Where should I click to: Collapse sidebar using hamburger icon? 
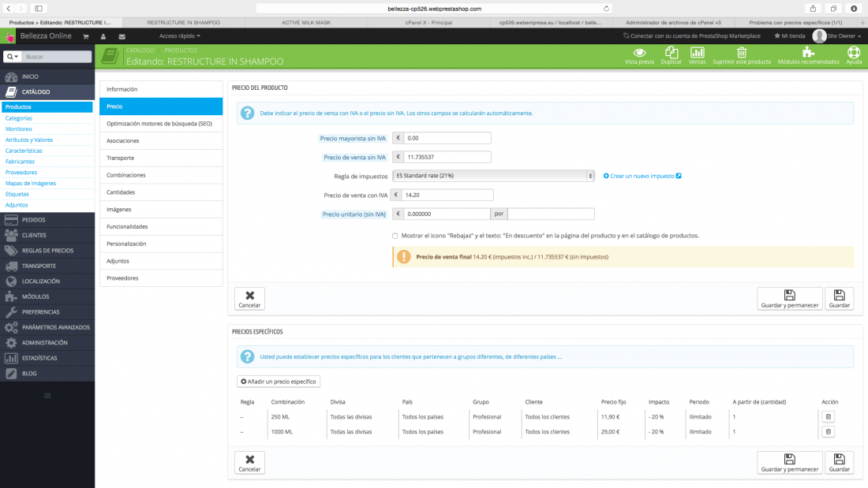click(x=47, y=396)
